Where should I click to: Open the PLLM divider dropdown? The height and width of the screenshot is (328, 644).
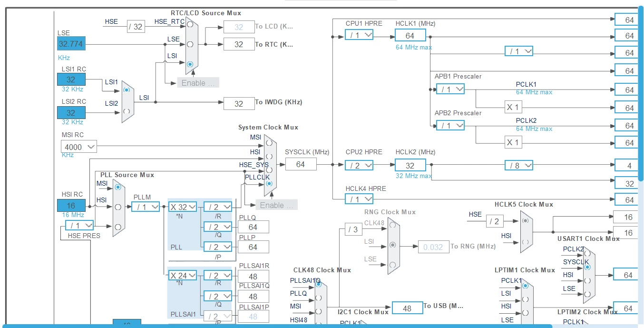pos(145,207)
